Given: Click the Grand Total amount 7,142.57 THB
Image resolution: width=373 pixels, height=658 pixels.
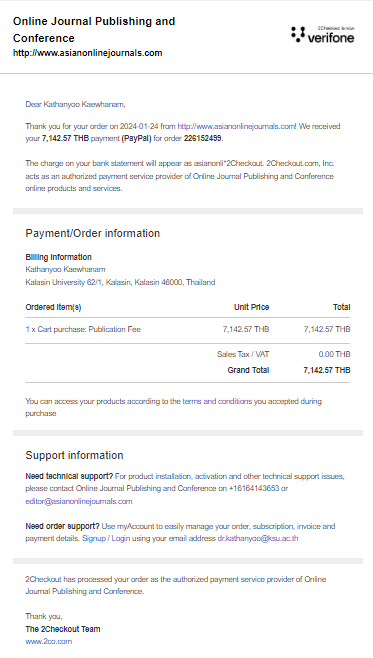Looking at the screenshot, I should coord(326,370).
